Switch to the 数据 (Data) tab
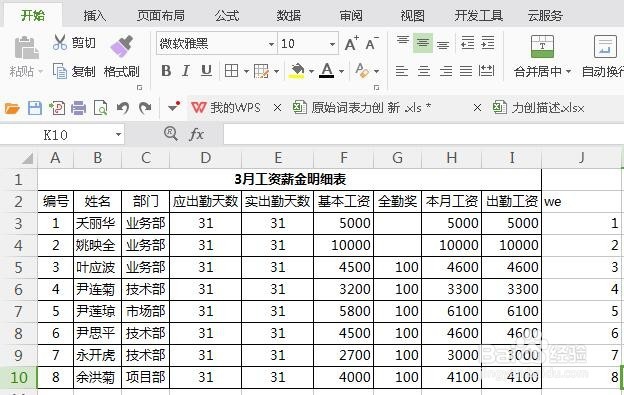The height and width of the screenshot is (395, 624). [289, 16]
